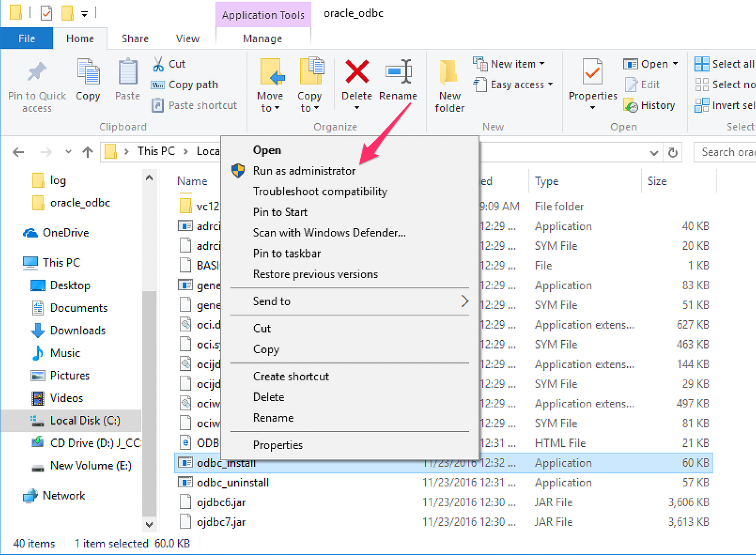
Task: Open Properties with the checkmark icon
Action: (593, 73)
